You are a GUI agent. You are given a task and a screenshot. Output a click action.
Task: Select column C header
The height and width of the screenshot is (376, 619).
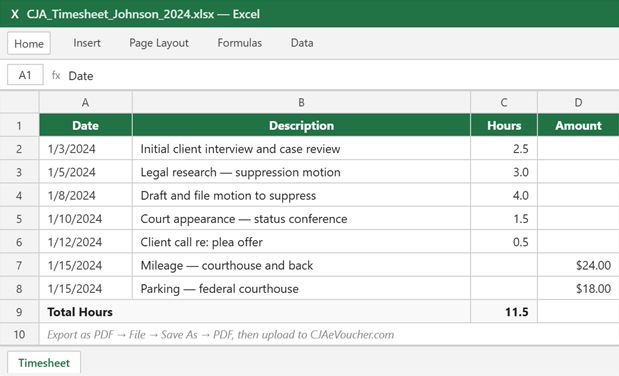504,102
